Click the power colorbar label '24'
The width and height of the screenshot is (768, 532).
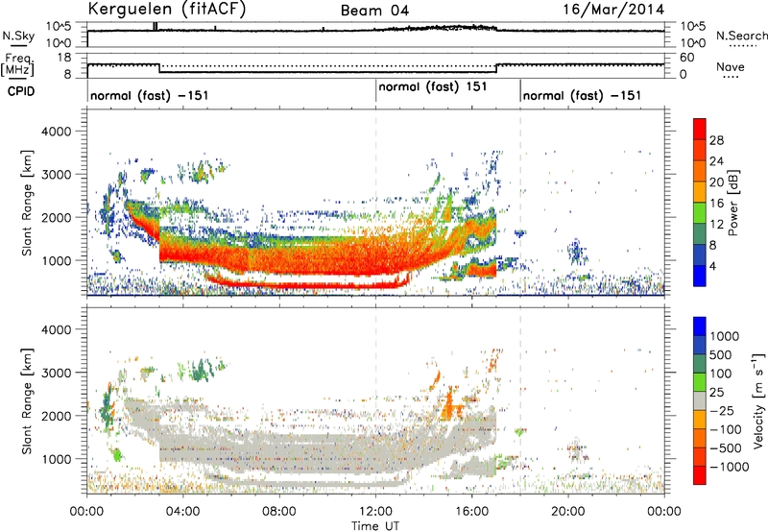point(716,161)
